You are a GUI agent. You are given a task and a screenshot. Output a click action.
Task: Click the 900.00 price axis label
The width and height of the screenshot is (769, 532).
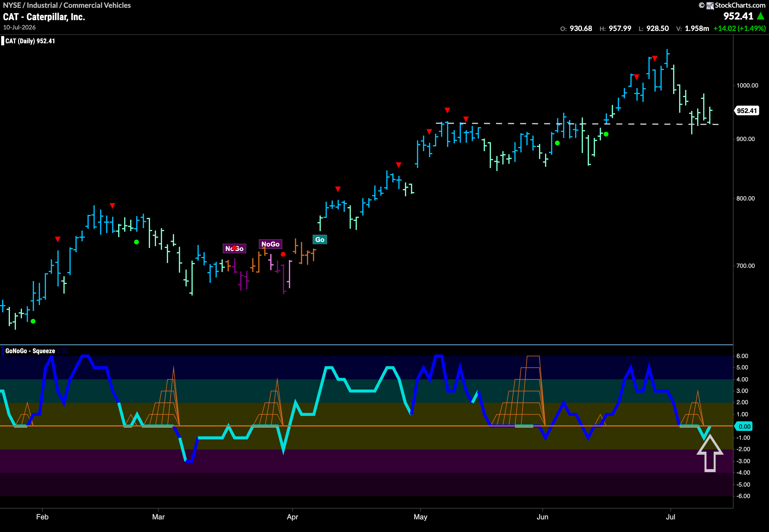[746, 139]
